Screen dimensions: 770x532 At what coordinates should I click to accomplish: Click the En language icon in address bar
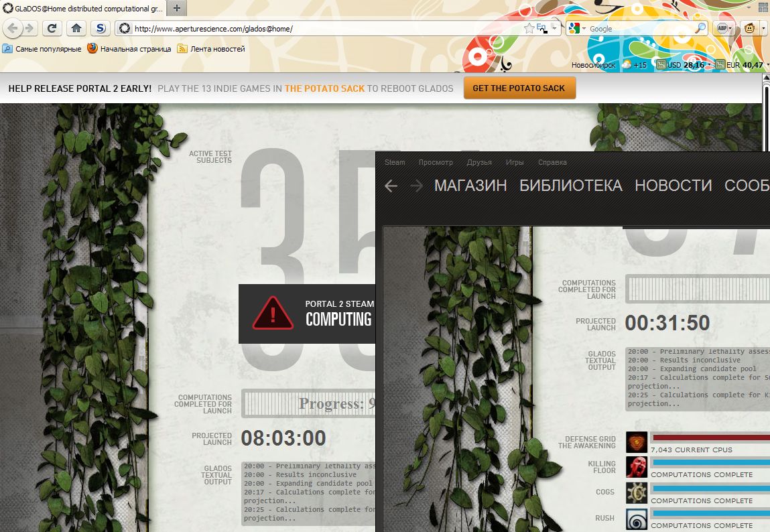pos(541,28)
